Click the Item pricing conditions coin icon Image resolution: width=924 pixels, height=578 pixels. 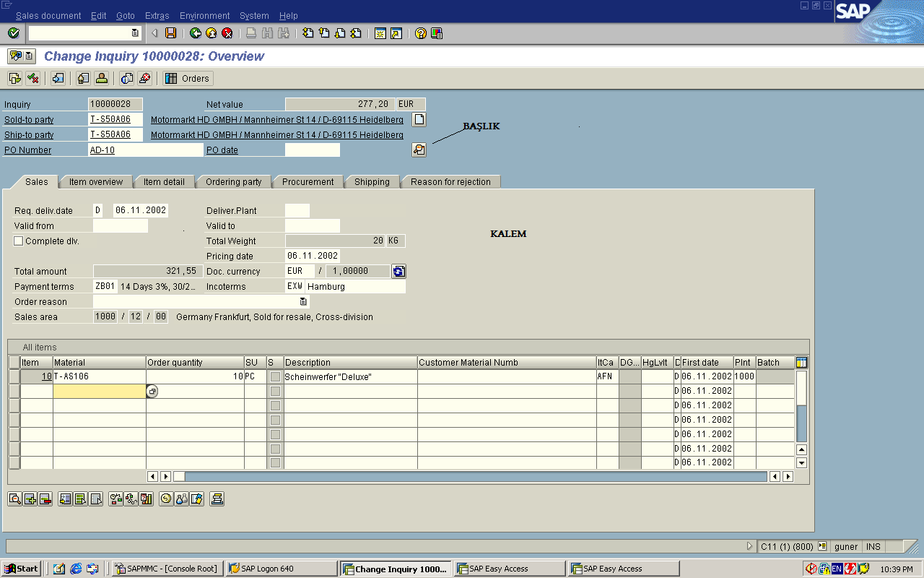(166, 499)
